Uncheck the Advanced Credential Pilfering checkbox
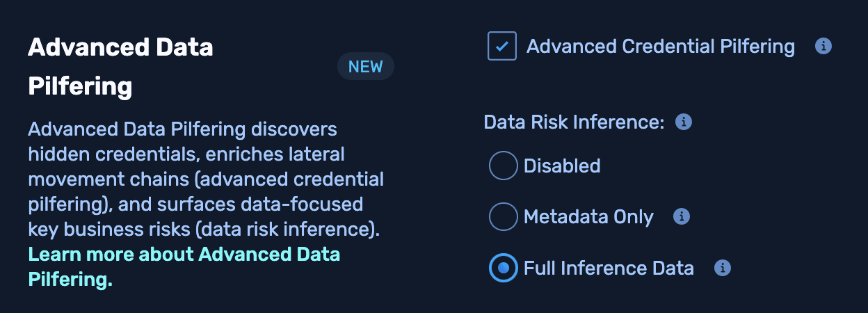This screenshot has width=868, height=313. (502, 47)
